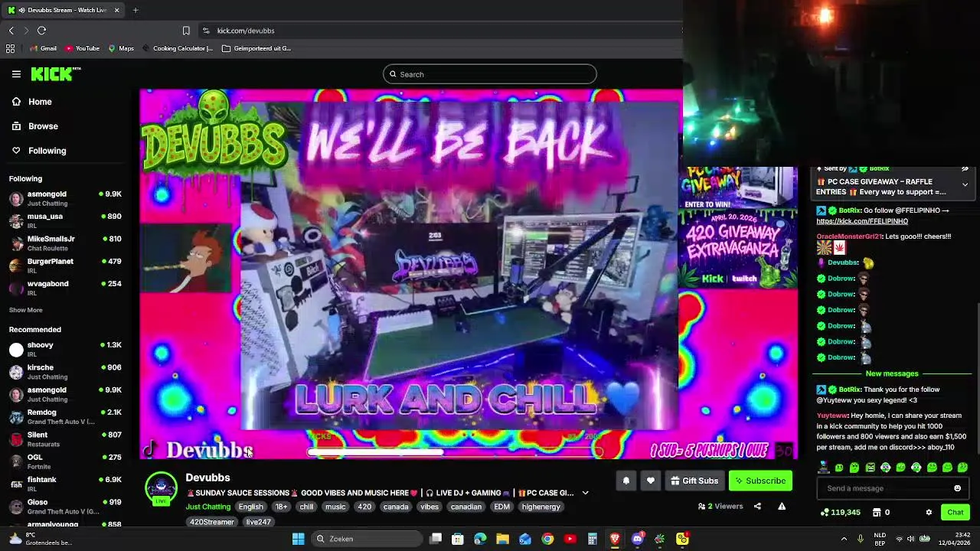Viewport: 980px width, 551px height.
Task: Focus the Kick Search box
Action: 489,74
